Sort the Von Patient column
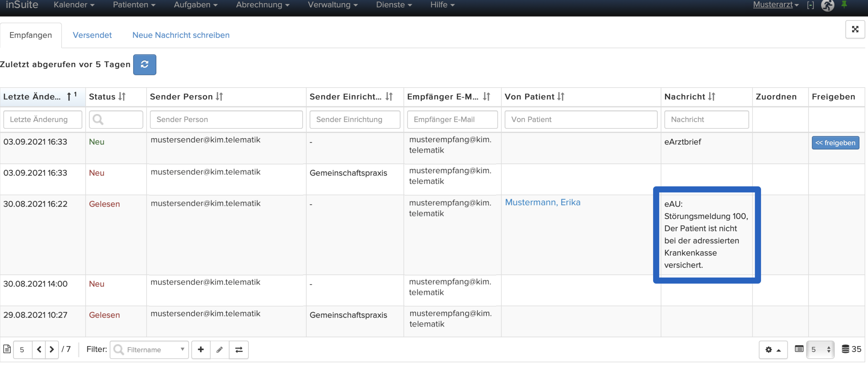868x366 pixels. click(x=561, y=97)
